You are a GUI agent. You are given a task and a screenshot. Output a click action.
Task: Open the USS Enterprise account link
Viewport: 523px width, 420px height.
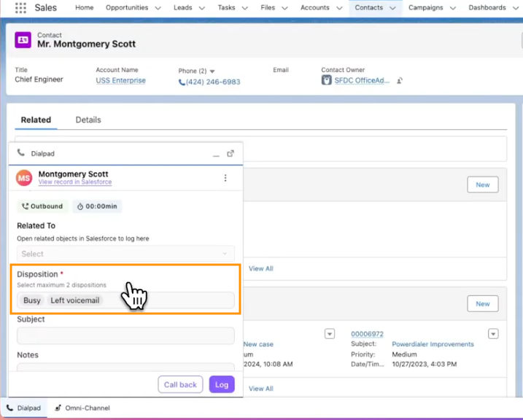pyautogui.click(x=120, y=81)
